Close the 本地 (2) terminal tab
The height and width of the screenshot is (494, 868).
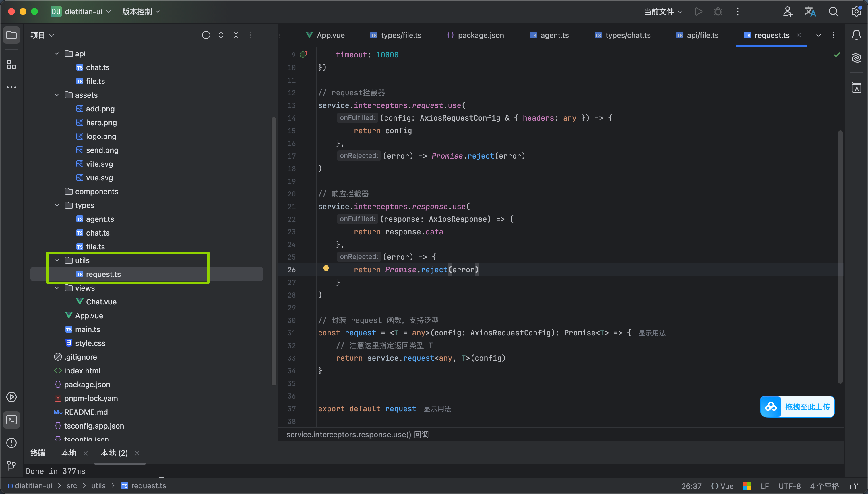point(137,453)
